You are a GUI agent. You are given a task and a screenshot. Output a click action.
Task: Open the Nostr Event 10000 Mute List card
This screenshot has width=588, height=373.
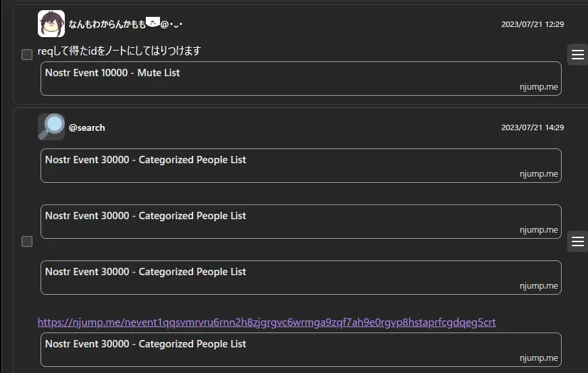pos(300,78)
